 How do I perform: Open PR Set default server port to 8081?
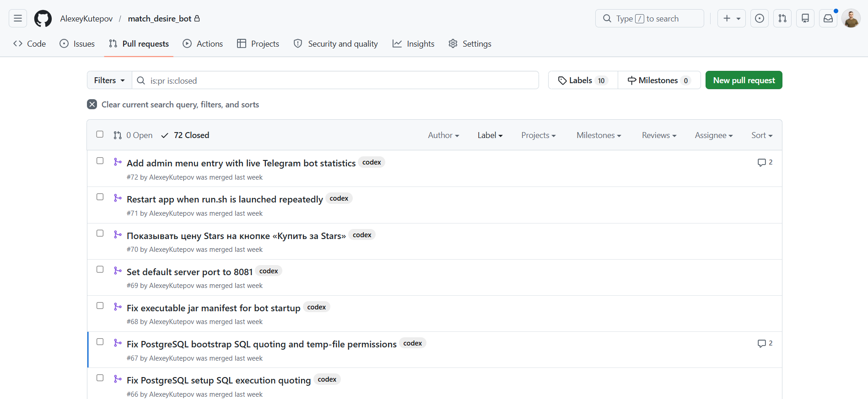[190, 272]
